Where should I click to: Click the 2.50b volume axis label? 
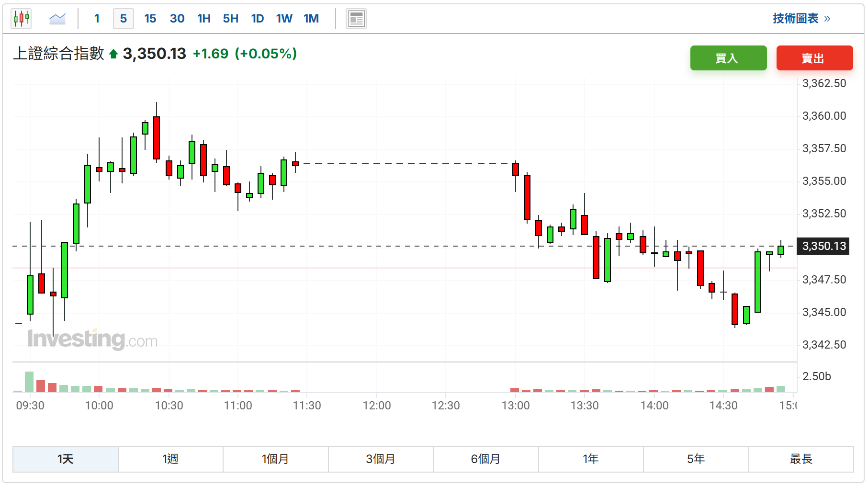click(x=817, y=376)
